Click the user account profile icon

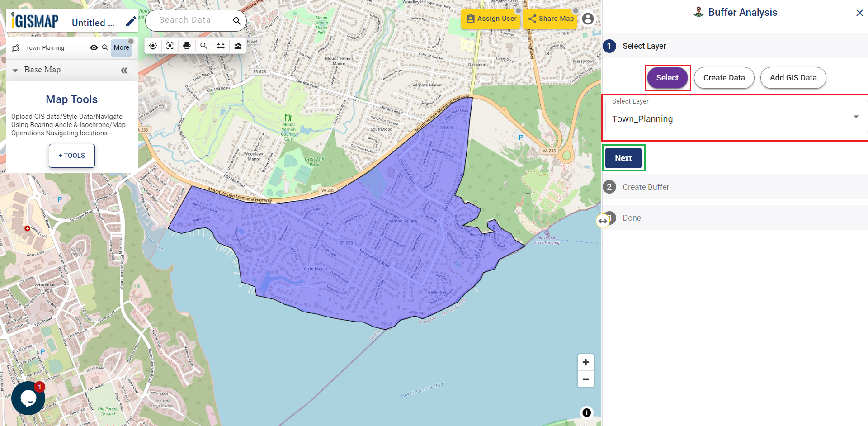point(588,19)
